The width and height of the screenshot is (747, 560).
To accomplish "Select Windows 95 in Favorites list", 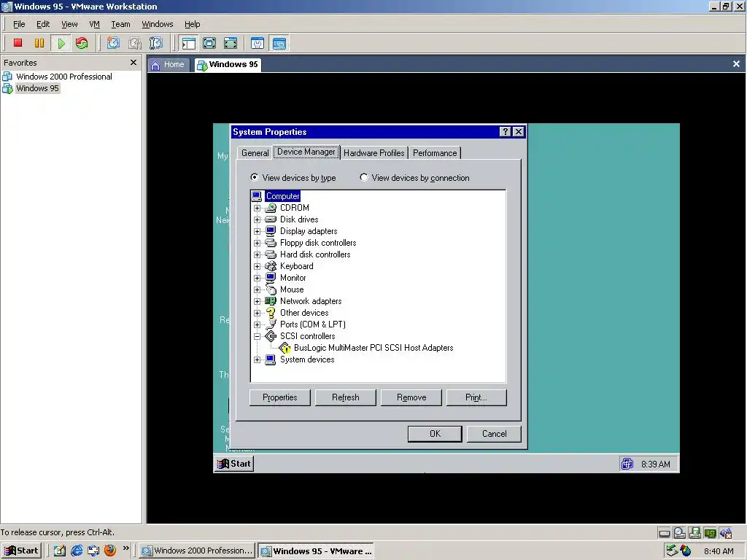I will click(x=37, y=88).
